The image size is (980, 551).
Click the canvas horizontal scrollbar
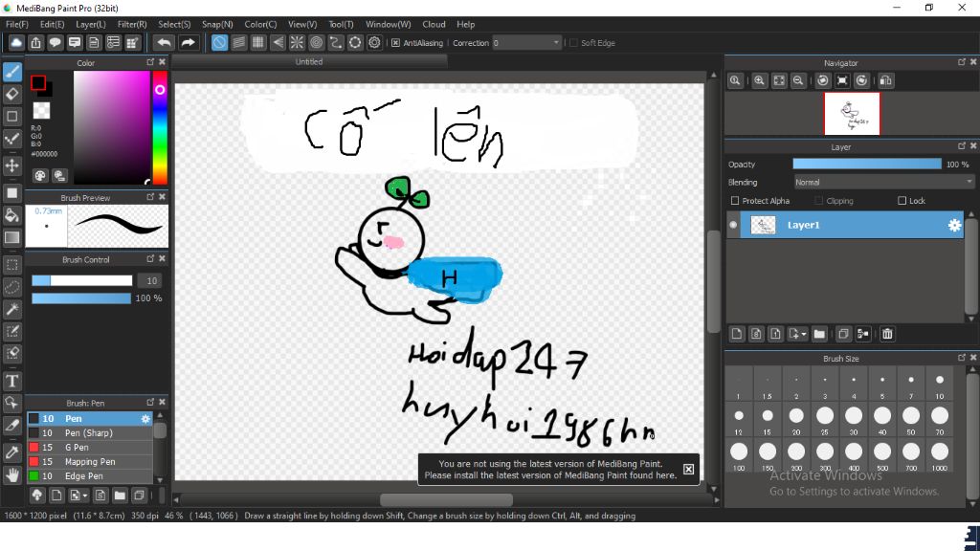pyautogui.click(x=446, y=499)
